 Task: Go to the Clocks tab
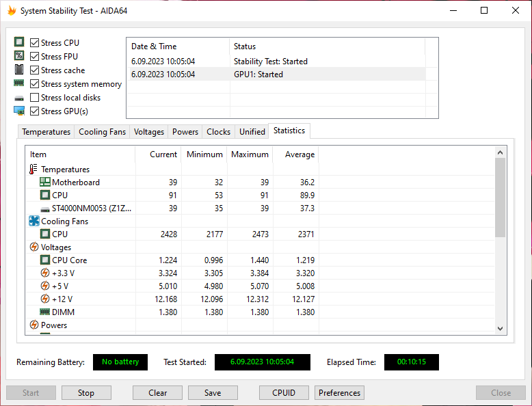click(219, 132)
